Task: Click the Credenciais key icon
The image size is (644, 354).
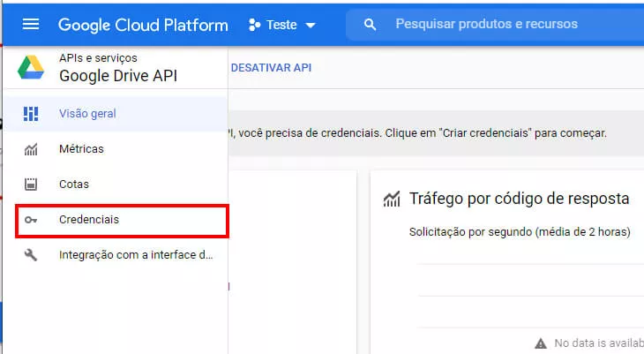Action: (x=31, y=220)
